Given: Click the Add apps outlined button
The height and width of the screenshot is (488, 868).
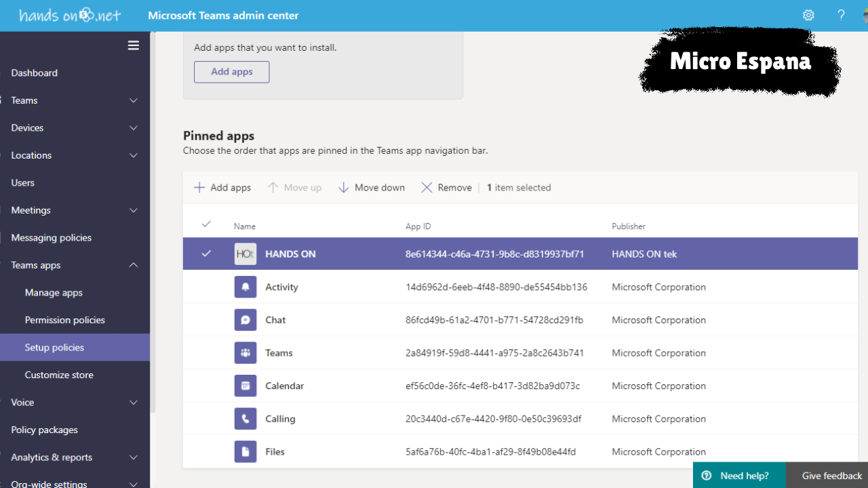Looking at the screenshot, I should (231, 72).
